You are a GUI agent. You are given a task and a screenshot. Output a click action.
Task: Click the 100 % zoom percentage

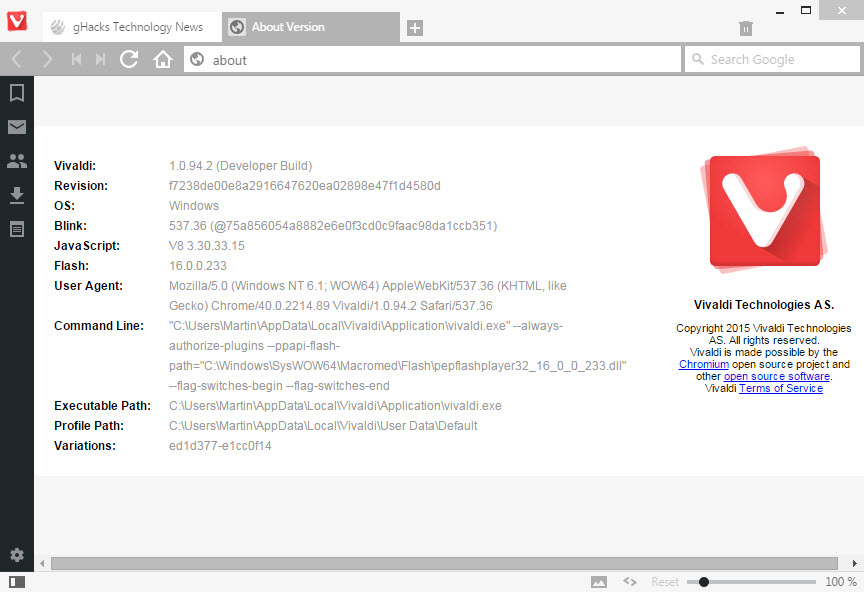[x=841, y=582]
